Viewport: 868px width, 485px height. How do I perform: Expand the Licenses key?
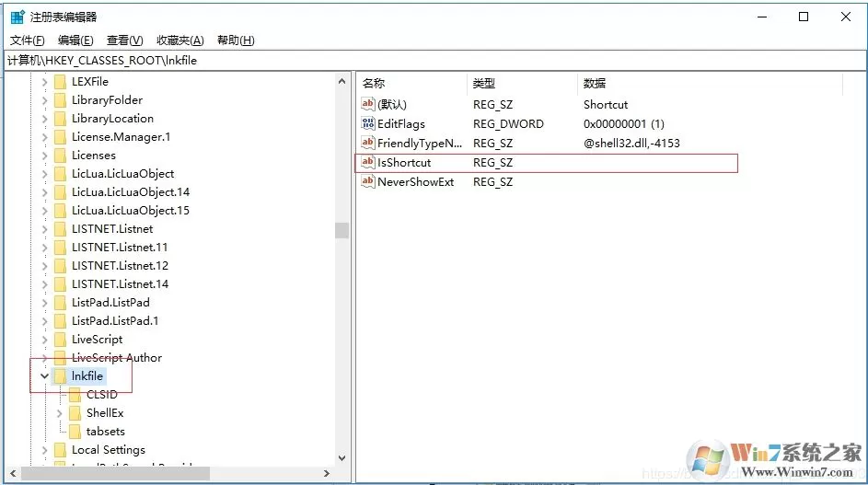45,156
